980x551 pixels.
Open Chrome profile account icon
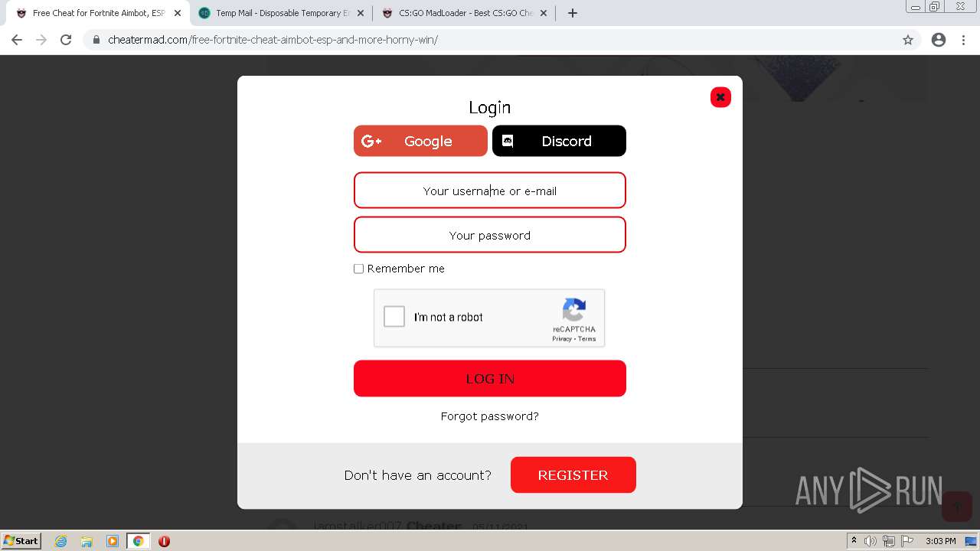tap(939, 40)
